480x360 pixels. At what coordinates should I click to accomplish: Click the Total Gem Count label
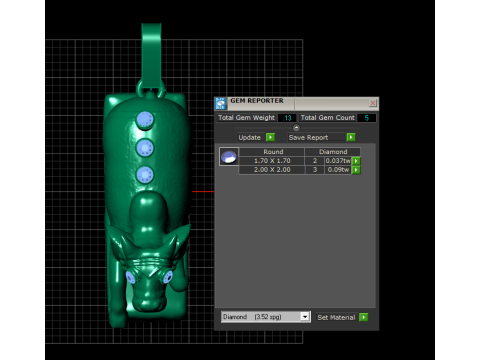pyautogui.click(x=327, y=118)
